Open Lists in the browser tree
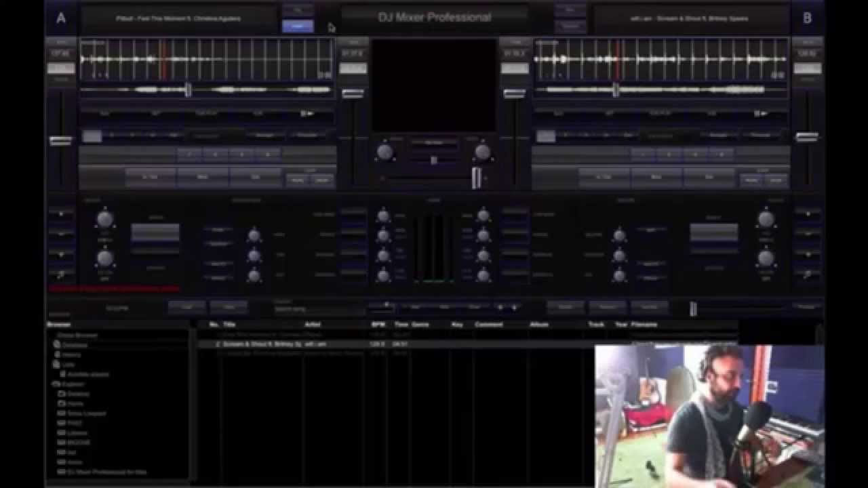 [68, 364]
